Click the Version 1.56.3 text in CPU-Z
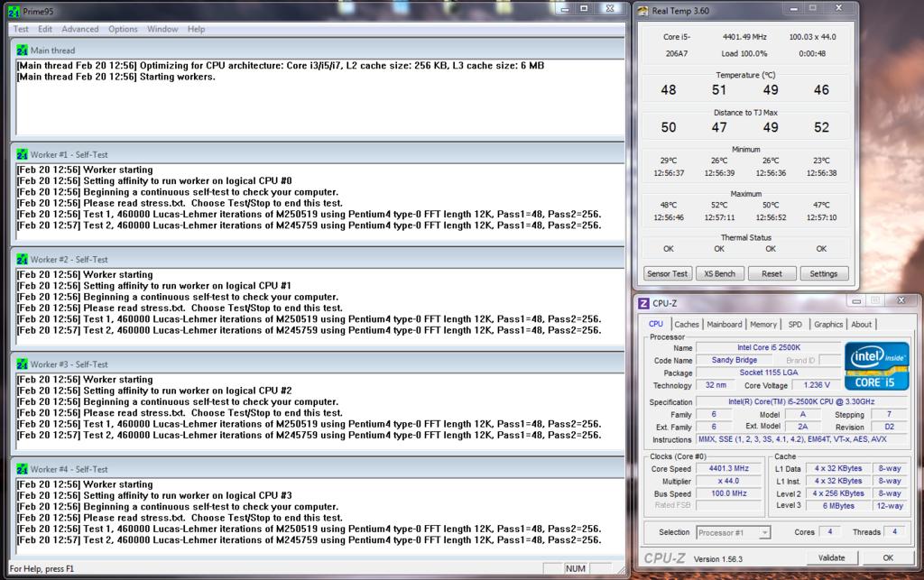This screenshot has width=924, height=580. coord(717,558)
